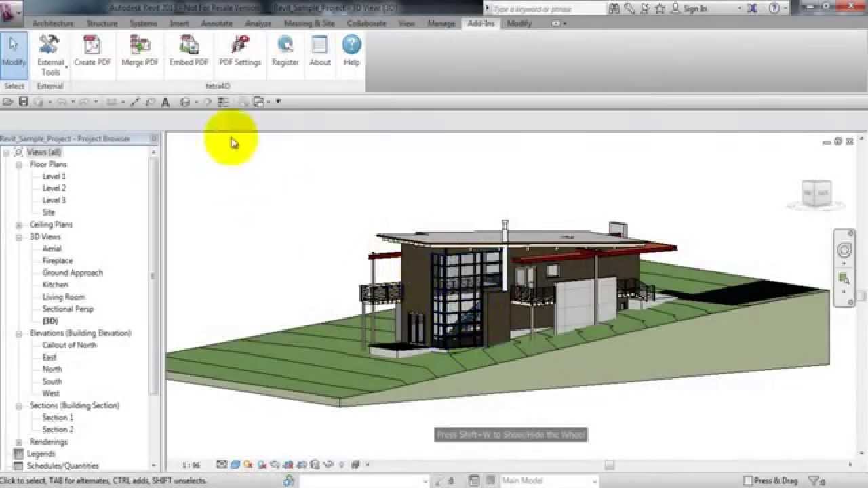Open tetra4D Help
This screenshot has height=488, width=868.
(x=351, y=52)
